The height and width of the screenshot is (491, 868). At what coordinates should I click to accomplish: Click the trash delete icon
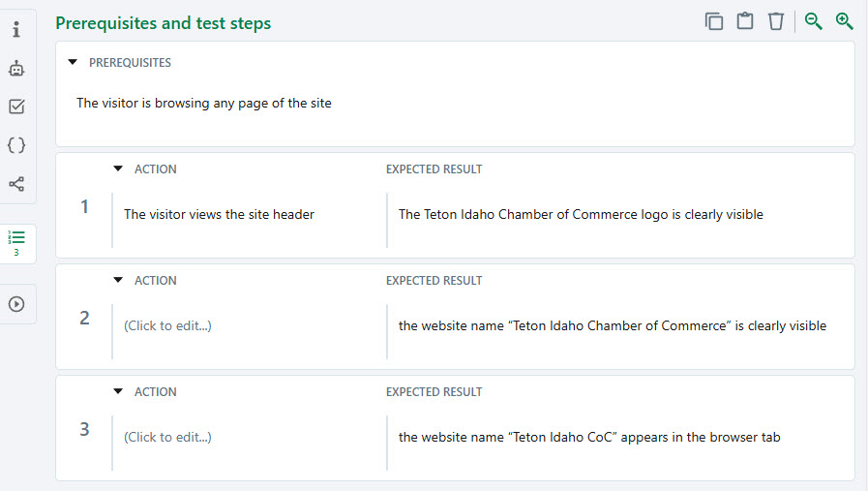(x=776, y=21)
